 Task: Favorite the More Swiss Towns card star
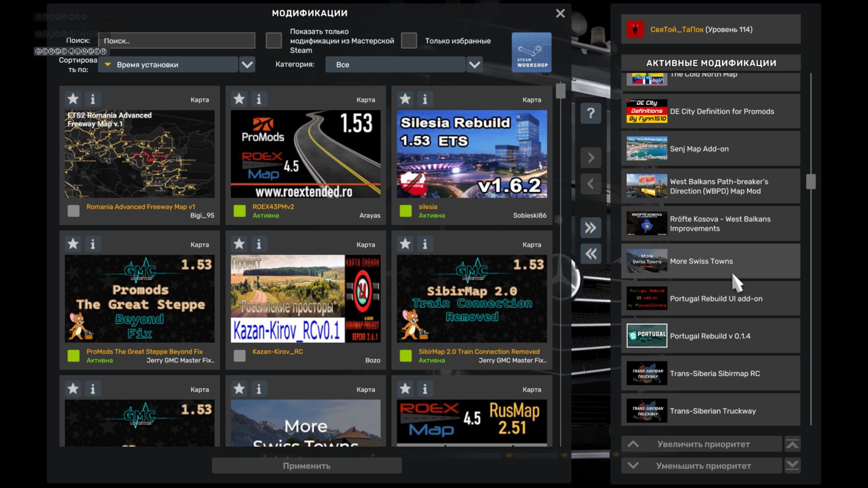click(239, 389)
